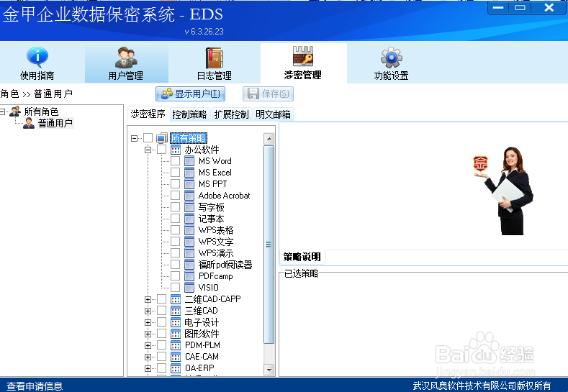
Task: Expand the OA-ERP node
Action: tap(148, 368)
